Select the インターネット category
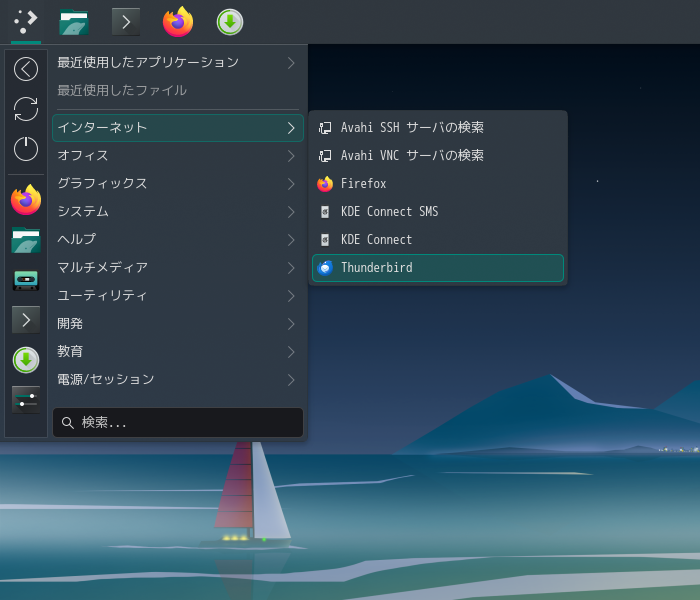 [x=178, y=128]
